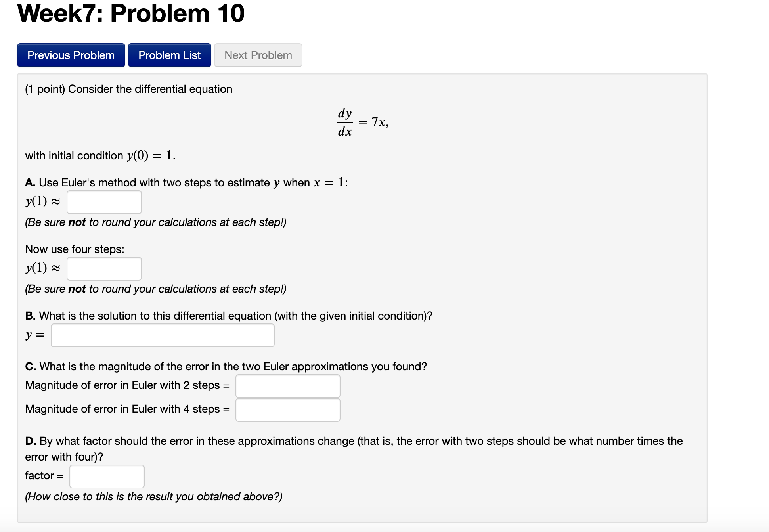Click the Previous Problem button
Screen dimensions: 769x532
71,55
